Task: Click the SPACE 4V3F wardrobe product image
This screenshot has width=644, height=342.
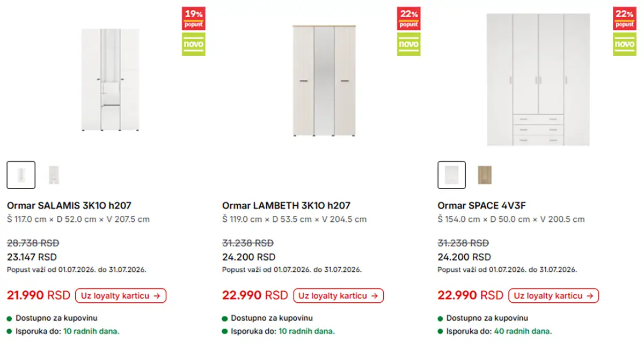Action: click(x=538, y=79)
